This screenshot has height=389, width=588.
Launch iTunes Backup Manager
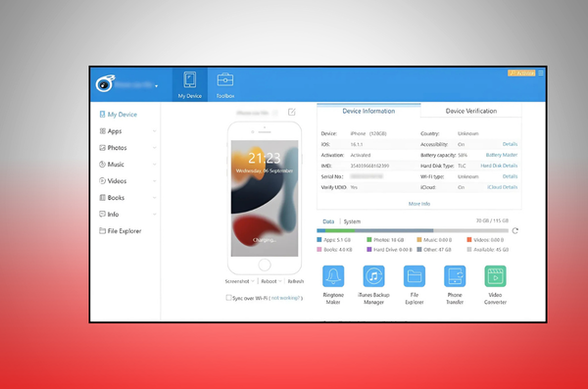pyautogui.click(x=373, y=276)
